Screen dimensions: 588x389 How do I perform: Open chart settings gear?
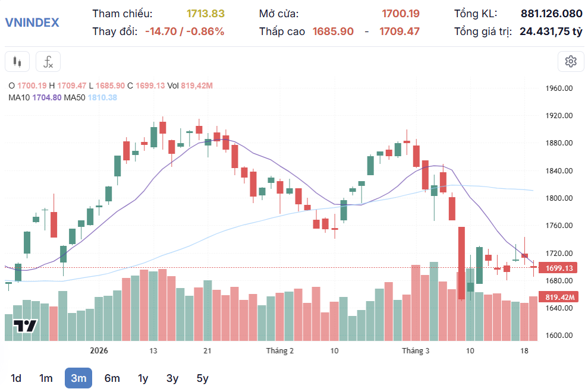571,61
